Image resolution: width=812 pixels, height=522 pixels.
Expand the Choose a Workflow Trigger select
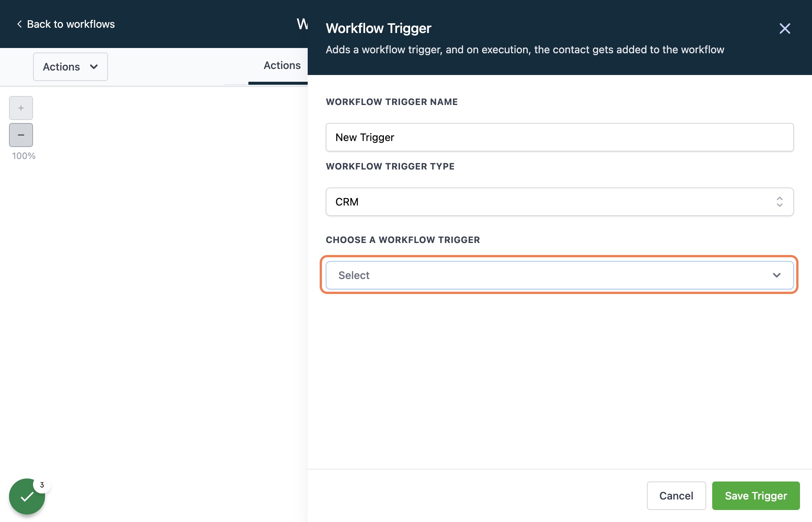(x=559, y=275)
